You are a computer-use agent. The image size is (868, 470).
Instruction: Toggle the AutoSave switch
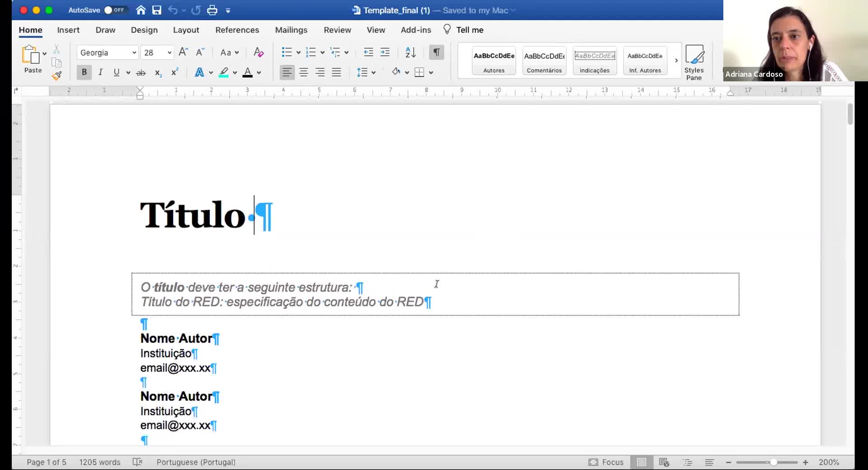click(114, 10)
